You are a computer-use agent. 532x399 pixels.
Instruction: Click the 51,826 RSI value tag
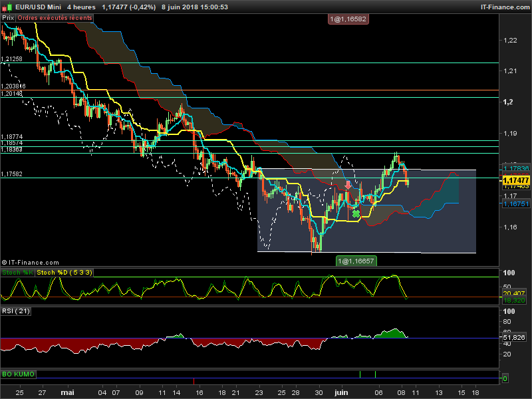coord(513,338)
